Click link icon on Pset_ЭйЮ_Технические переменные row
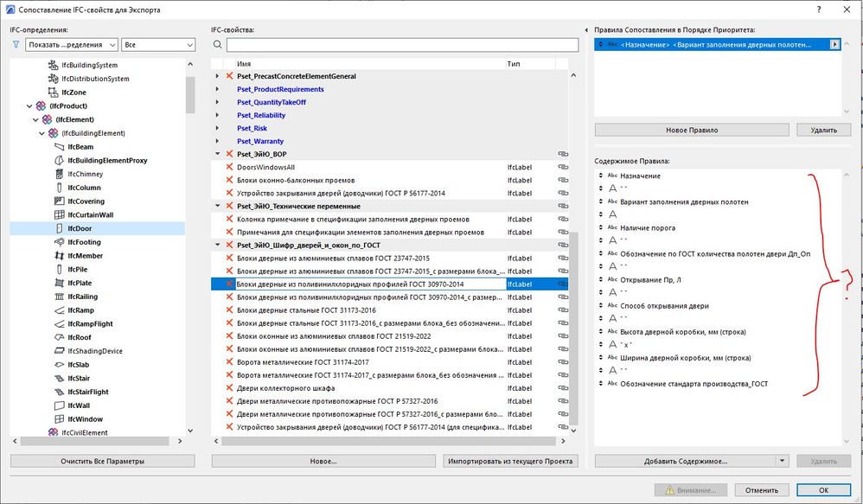This screenshot has width=863, height=504. pos(562,206)
